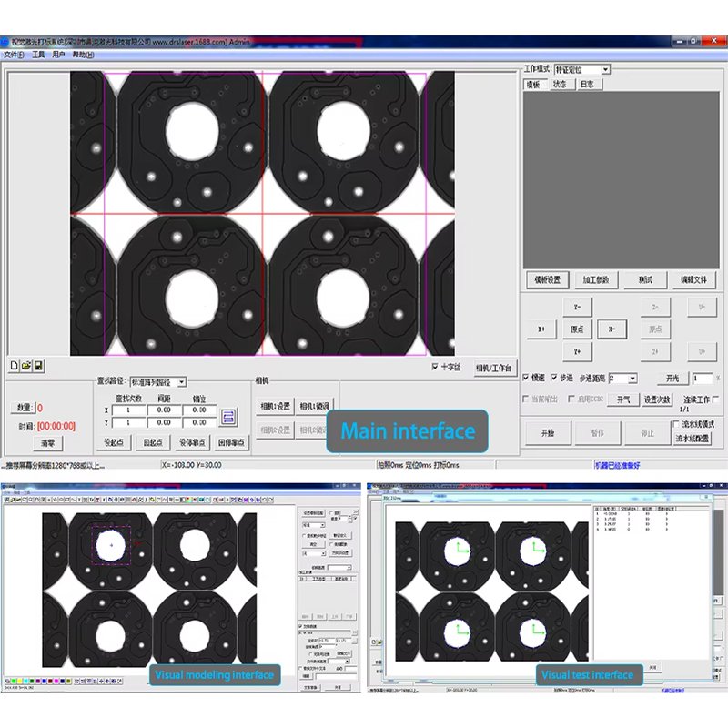Open the 文件(F) menu

point(14,55)
